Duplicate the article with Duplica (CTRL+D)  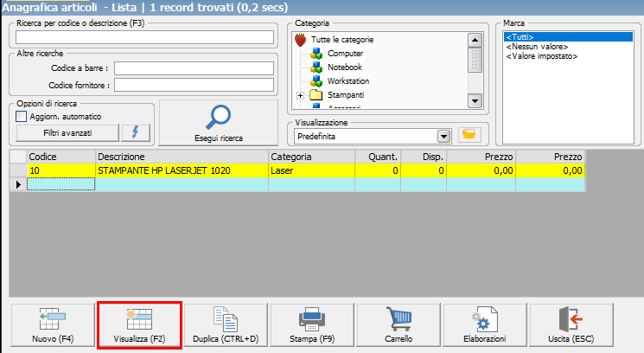(226, 325)
